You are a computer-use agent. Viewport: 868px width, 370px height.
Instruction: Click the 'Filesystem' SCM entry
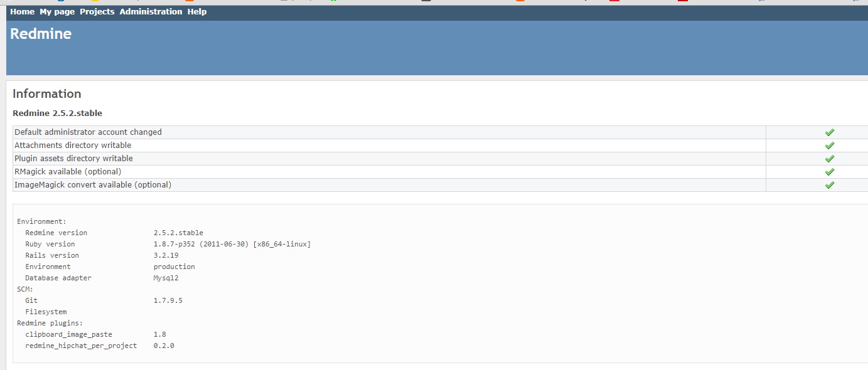(46, 312)
